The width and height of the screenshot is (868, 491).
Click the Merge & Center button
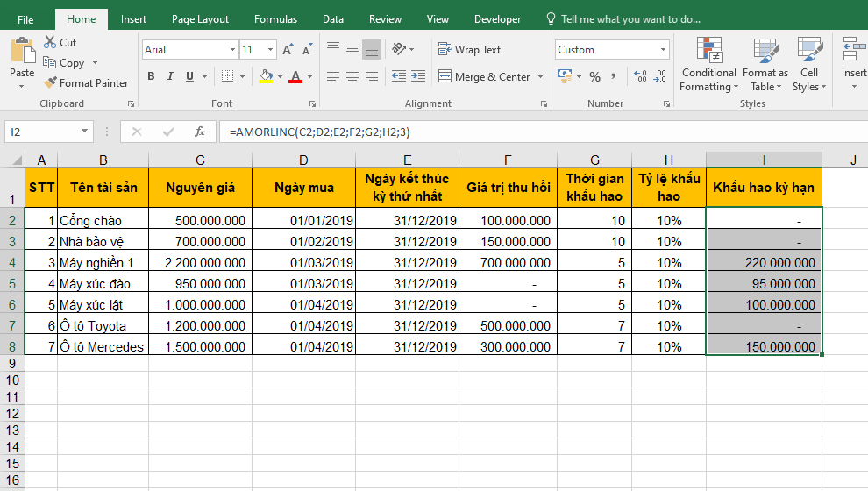pos(484,77)
